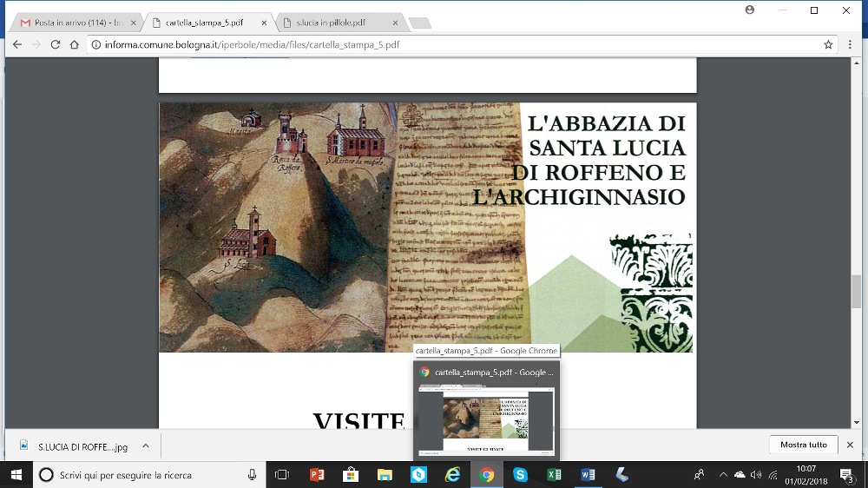This screenshot has width=868, height=488.
Task: Open the Chrome three-dot menu
Action: tap(851, 45)
